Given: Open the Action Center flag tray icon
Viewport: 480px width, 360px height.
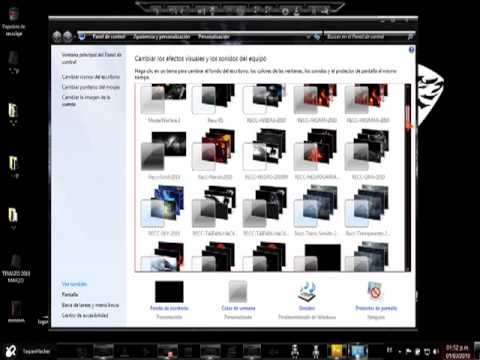Looking at the screenshot, I should 408,351.
